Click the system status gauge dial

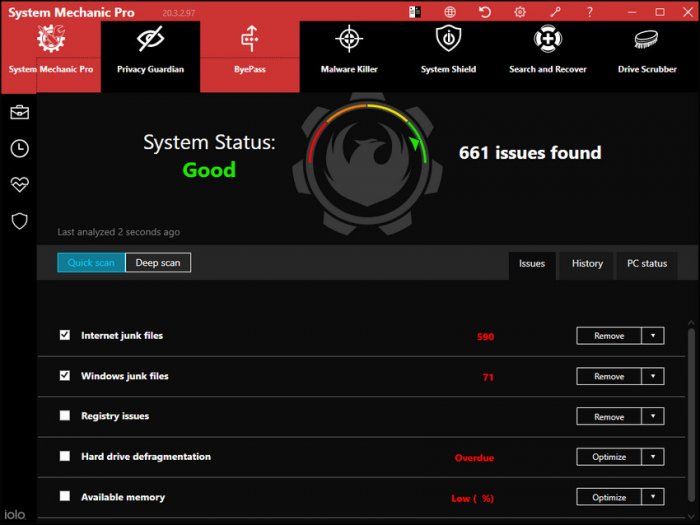367,163
